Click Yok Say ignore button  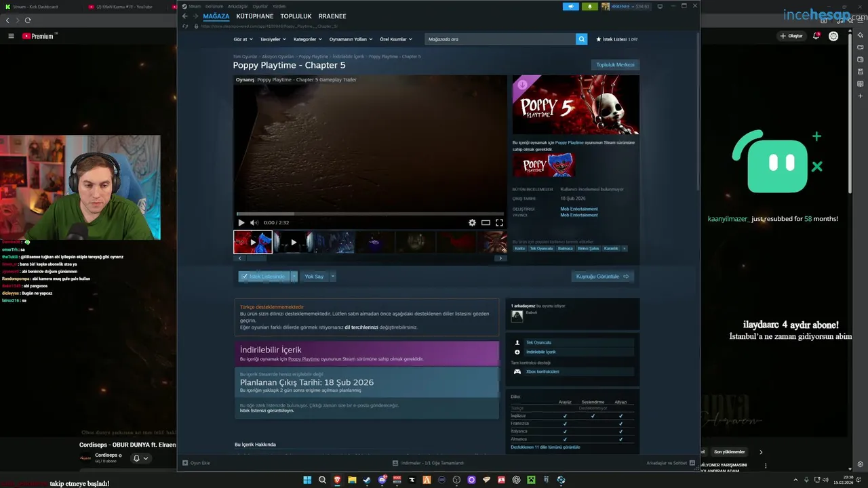314,277
